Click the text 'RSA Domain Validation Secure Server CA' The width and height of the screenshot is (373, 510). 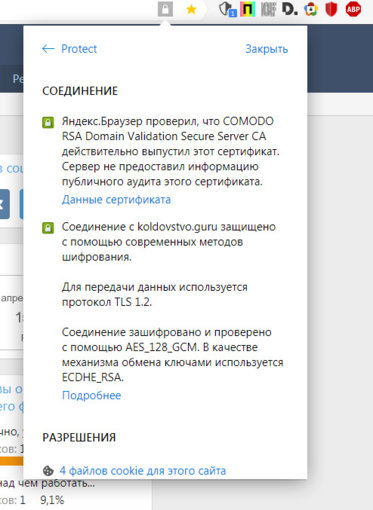164,136
